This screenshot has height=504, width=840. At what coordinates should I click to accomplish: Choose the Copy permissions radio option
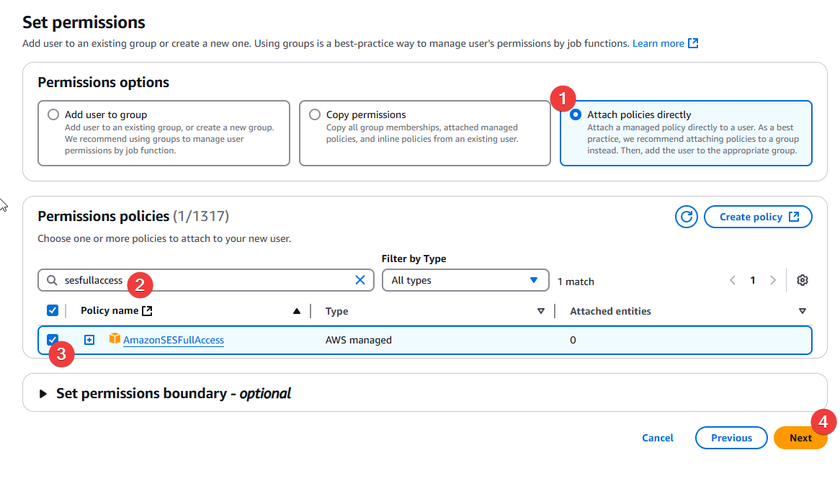point(315,114)
